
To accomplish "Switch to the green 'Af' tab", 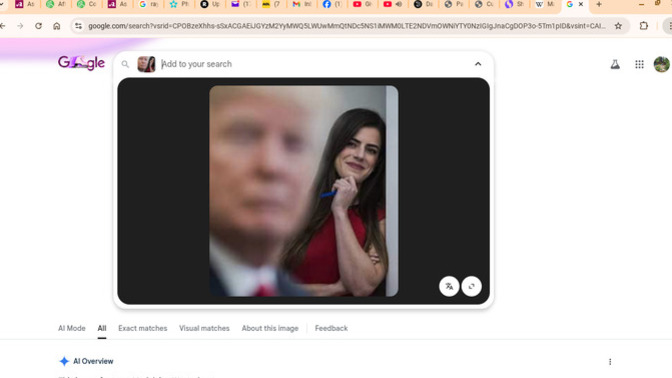I will pyautogui.click(x=56, y=4).
